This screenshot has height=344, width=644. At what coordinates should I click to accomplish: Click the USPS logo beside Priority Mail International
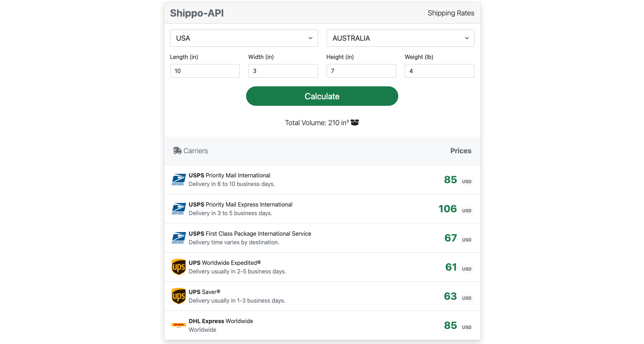pos(178,180)
